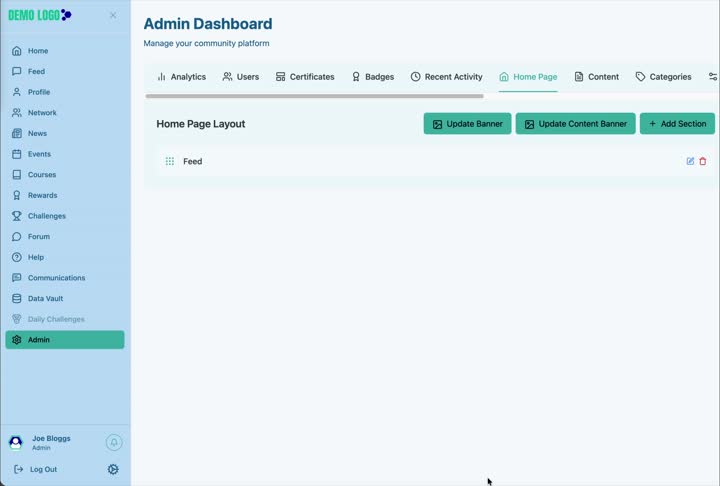
Task: Click the Update Content Banner button
Action: (x=575, y=124)
